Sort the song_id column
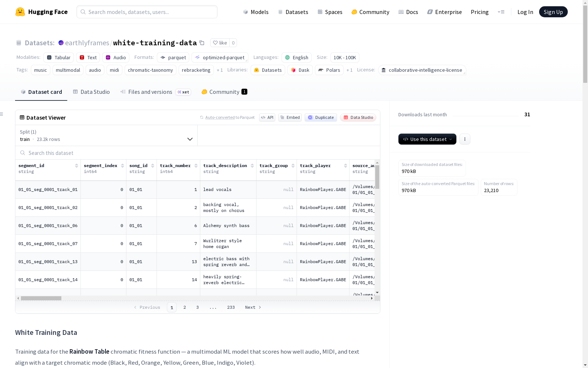This screenshot has width=588, height=368. pyautogui.click(x=153, y=166)
